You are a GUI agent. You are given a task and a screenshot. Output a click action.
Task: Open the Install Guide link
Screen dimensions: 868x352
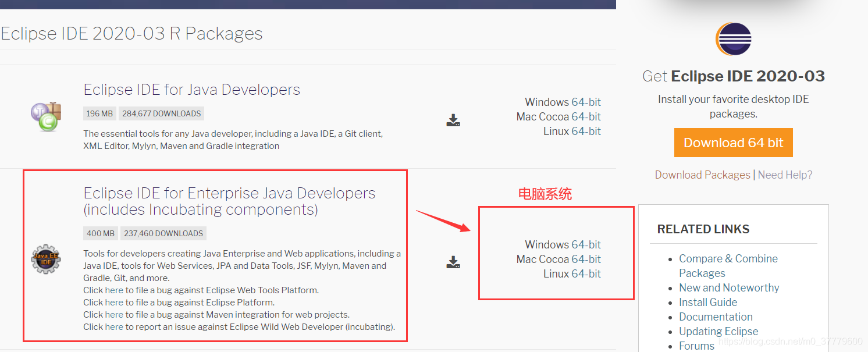click(x=708, y=302)
